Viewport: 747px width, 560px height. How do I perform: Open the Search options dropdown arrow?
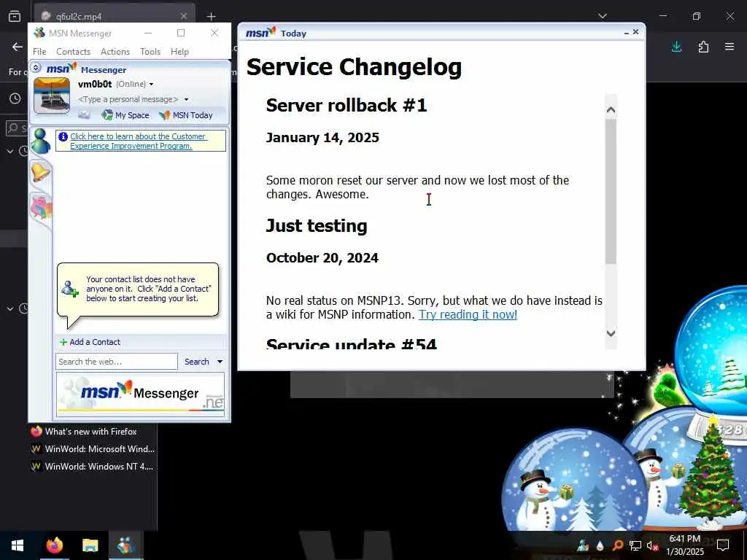coord(220,362)
